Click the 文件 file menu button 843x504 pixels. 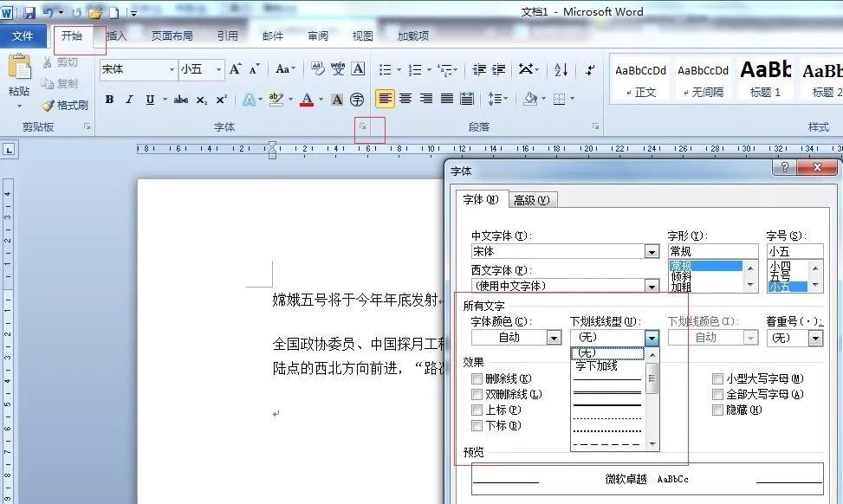coord(23,36)
